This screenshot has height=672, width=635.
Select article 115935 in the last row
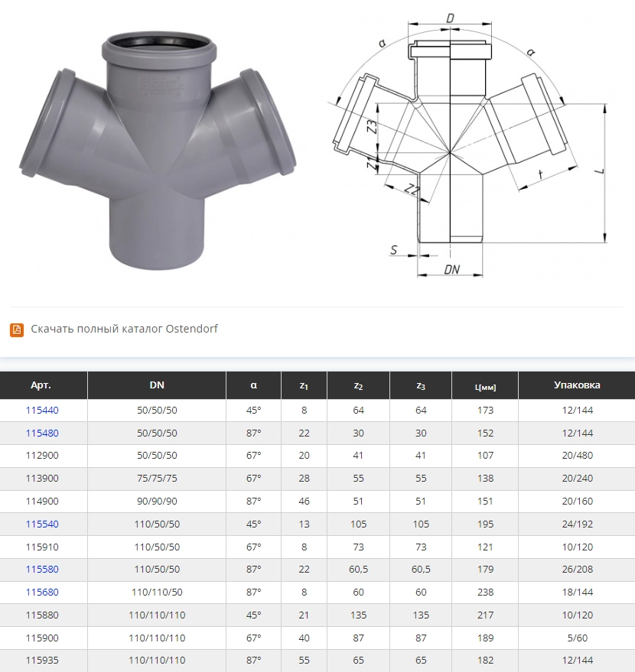point(42,660)
